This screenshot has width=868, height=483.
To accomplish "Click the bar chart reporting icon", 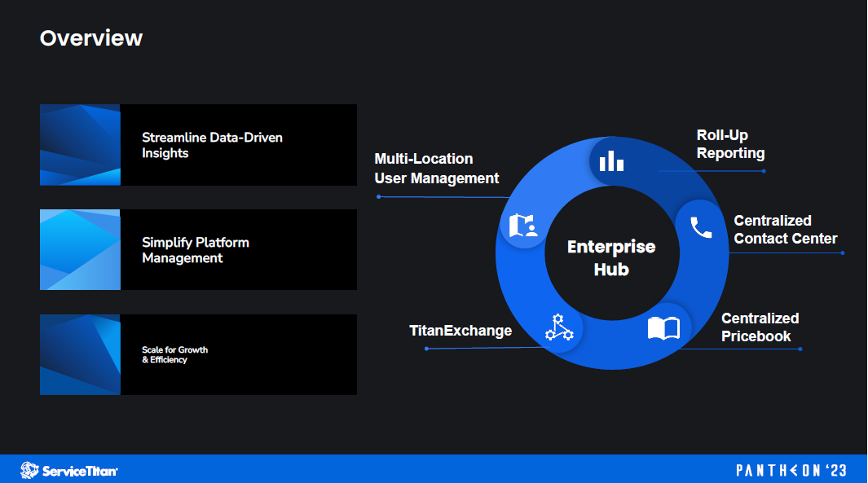I will pyautogui.click(x=611, y=161).
